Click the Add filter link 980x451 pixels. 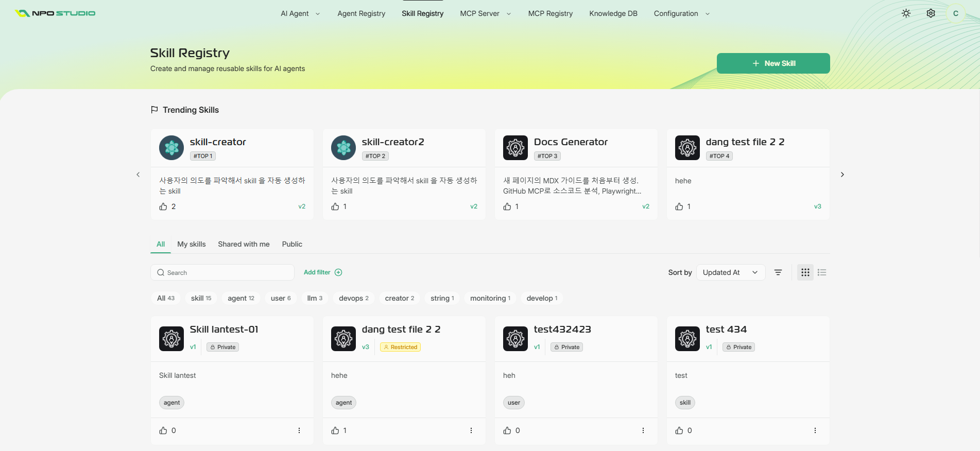pyautogui.click(x=323, y=272)
